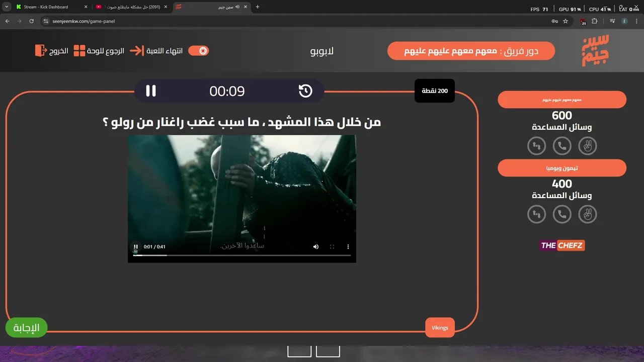The height and width of the screenshot is (362, 644).
Task: Seek along the video progress bar
Action: (242, 255)
